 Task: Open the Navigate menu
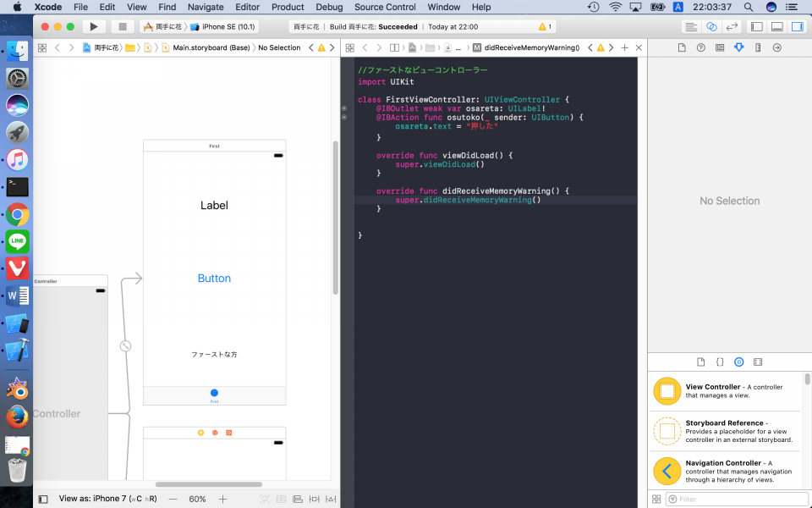click(x=206, y=7)
